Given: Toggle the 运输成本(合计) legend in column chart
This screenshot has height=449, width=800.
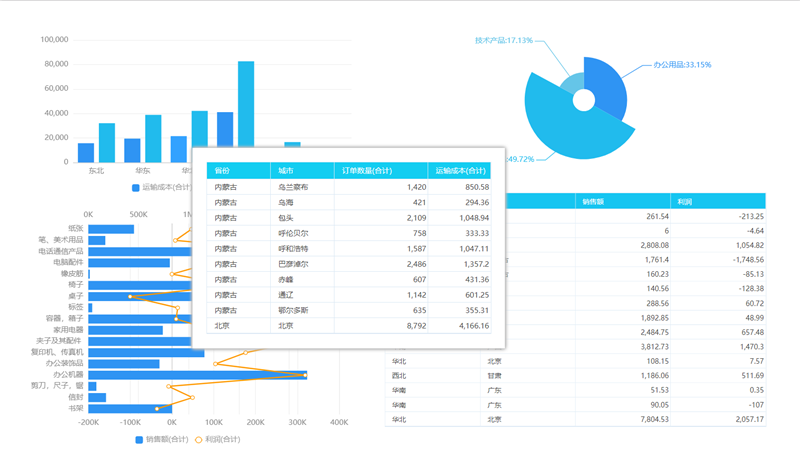Looking at the screenshot, I should (161, 187).
